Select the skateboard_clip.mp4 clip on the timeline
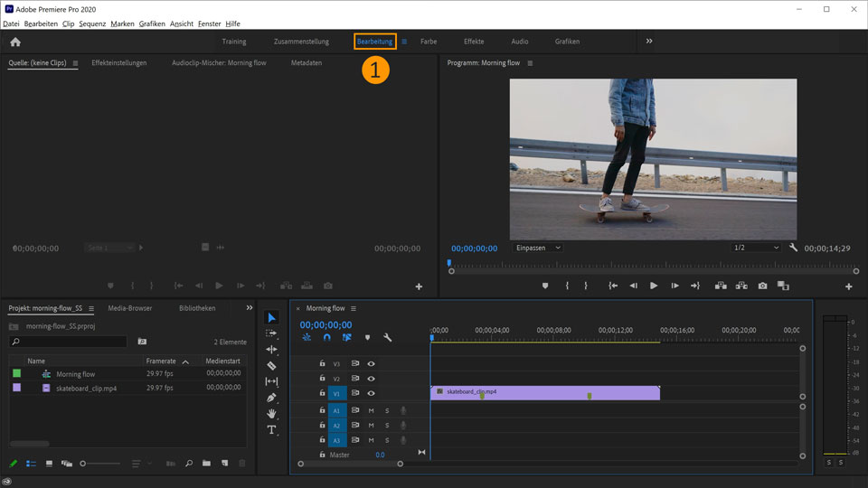The width and height of the screenshot is (868, 488). click(x=544, y=392)
